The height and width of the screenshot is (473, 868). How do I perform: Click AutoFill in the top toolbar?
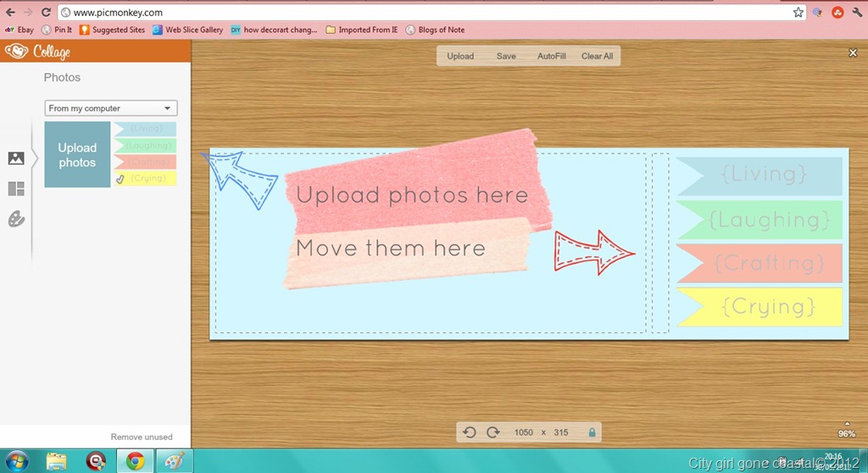click(551, 56)
